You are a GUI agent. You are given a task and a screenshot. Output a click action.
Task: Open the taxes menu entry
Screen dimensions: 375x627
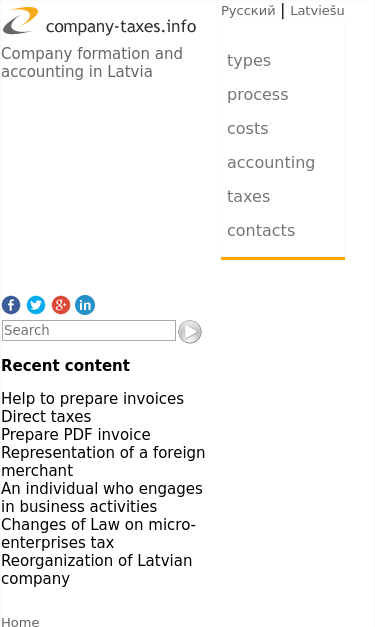(248, 197)
